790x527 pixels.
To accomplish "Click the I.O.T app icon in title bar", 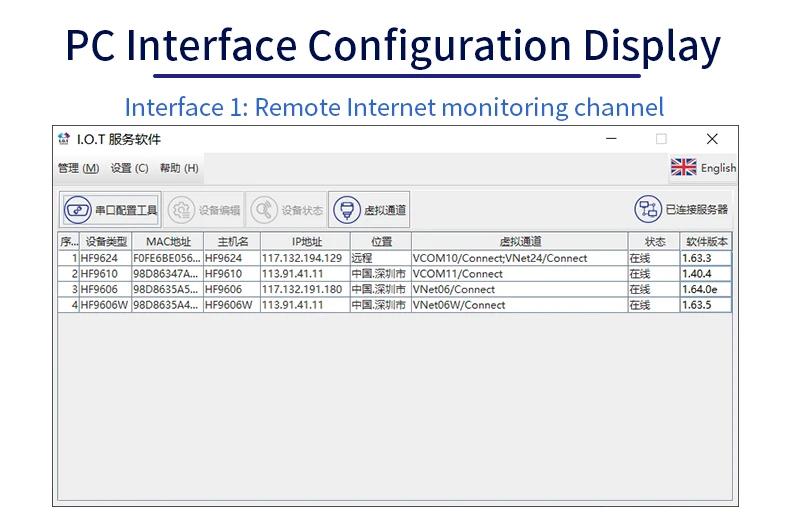I will 65,139.
